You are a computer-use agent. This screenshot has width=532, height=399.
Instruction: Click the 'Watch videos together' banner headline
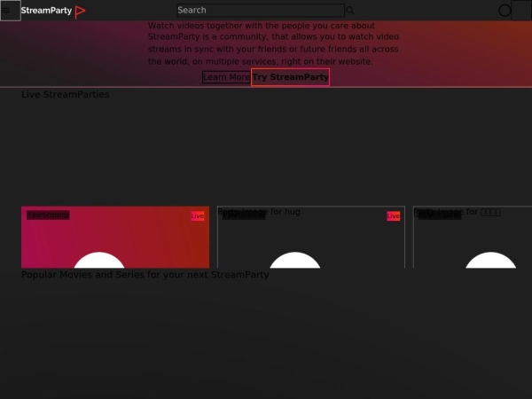click(262, 26)
